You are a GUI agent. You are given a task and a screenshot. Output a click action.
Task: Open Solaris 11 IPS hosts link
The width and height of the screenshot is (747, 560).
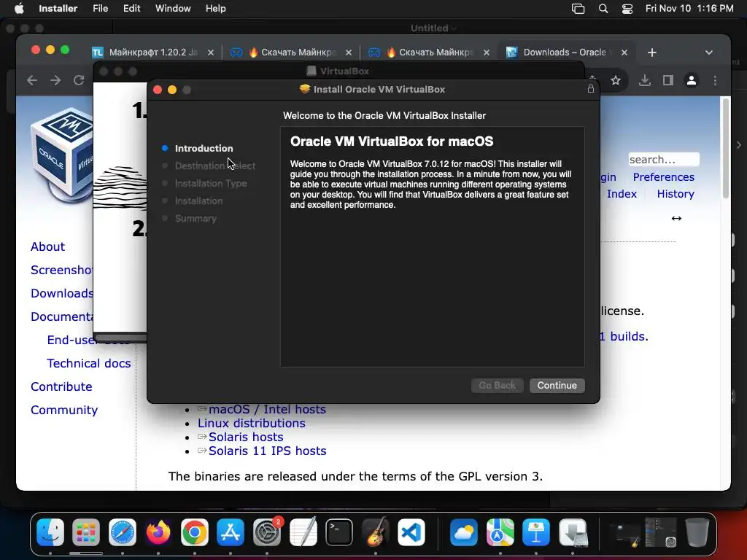point(267,451)
